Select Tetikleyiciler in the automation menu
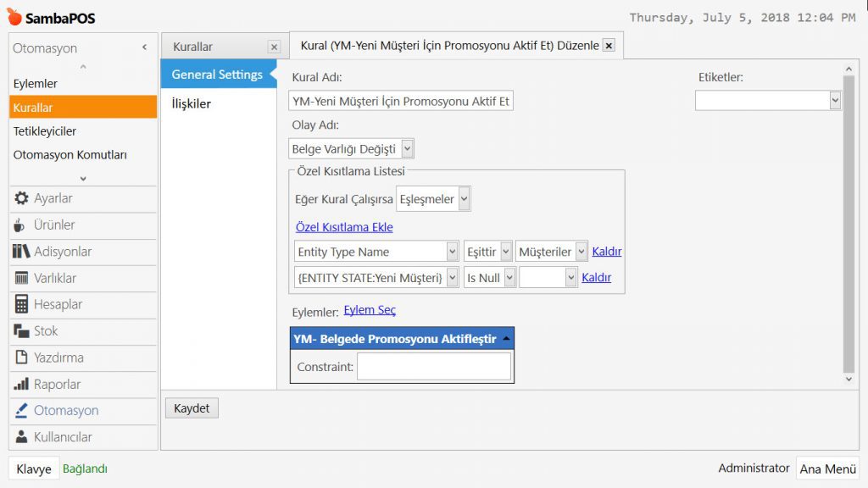The width and height of the screenshot is (868, 488). (45, 131)
